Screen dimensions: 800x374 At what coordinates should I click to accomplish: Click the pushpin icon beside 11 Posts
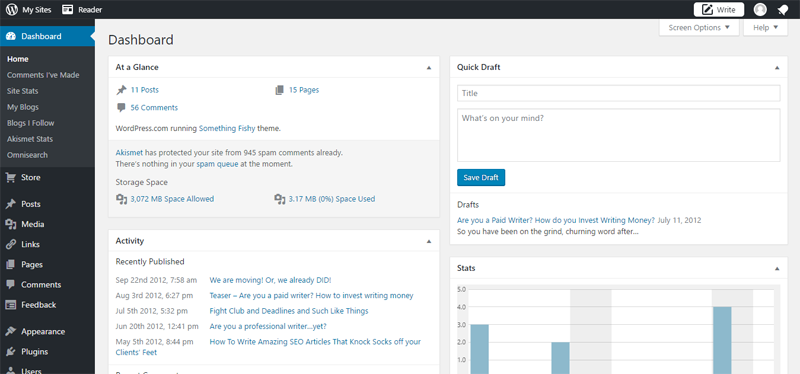point(121,90)
